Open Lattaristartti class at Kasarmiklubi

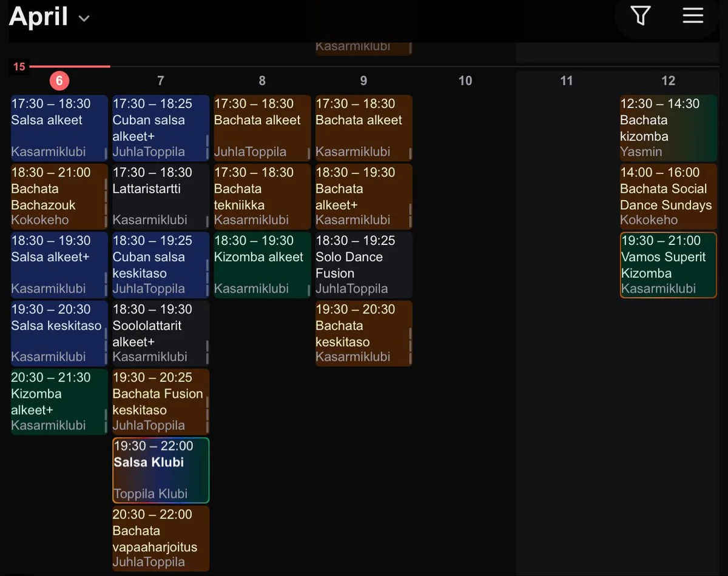click(161, 196)
